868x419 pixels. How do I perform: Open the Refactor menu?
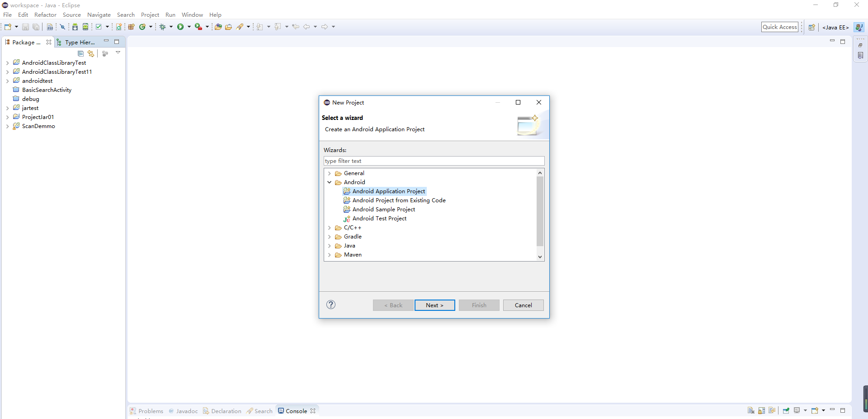coord(45,15)
